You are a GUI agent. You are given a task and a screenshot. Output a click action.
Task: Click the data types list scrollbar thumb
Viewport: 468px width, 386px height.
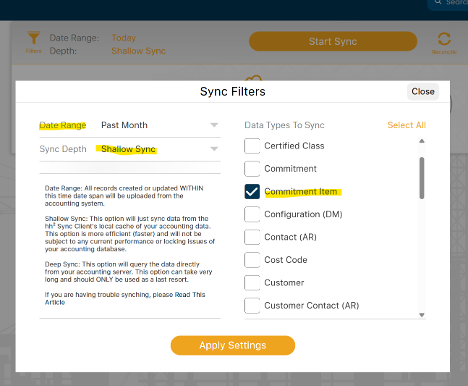422,178
